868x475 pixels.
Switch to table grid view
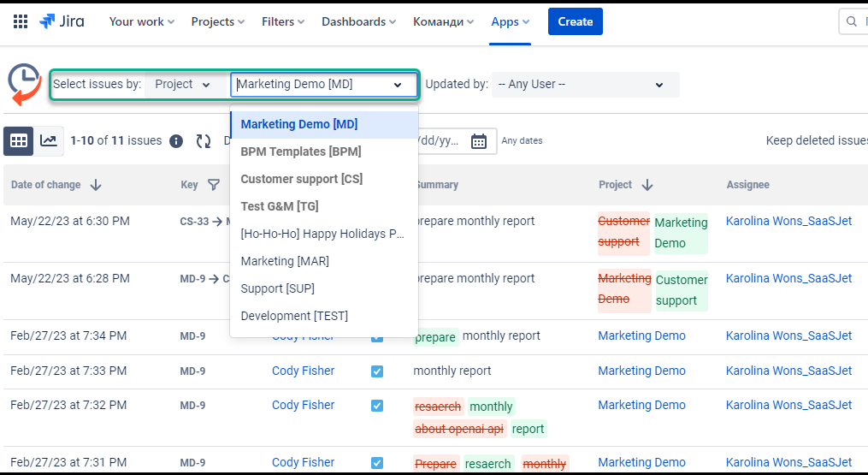[x=19, y=141]
